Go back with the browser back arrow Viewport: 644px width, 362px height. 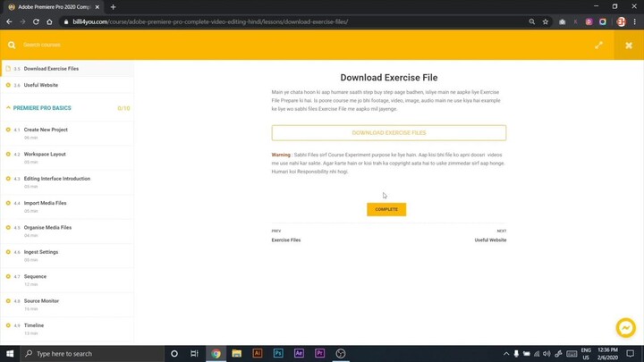[9, 21]
